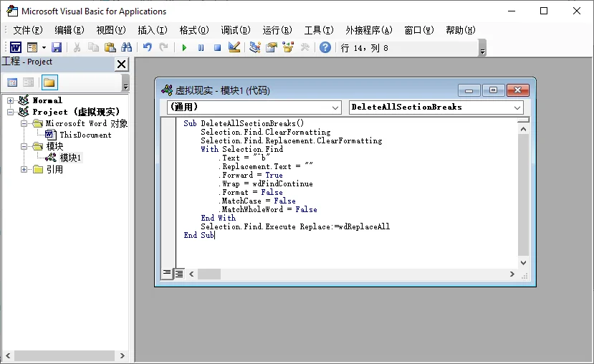Click code window vertical scroll down arrow
This screenshot has width=594, height=364.
point(523,262)
